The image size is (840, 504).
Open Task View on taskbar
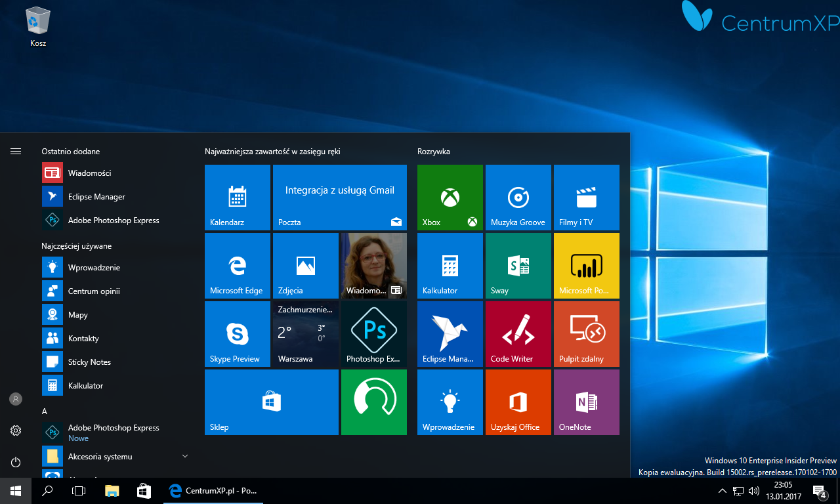coord(79,491)
